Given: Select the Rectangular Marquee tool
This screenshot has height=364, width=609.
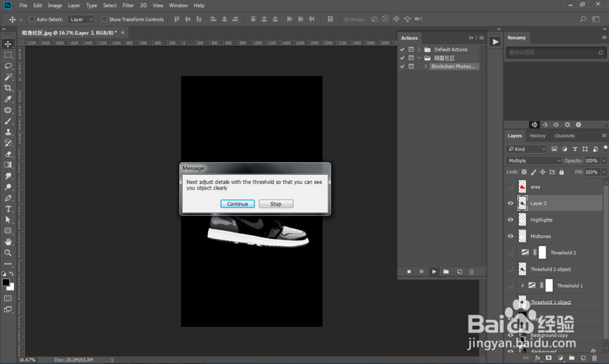Looking at the screenshot, I should tap(8, 55).
